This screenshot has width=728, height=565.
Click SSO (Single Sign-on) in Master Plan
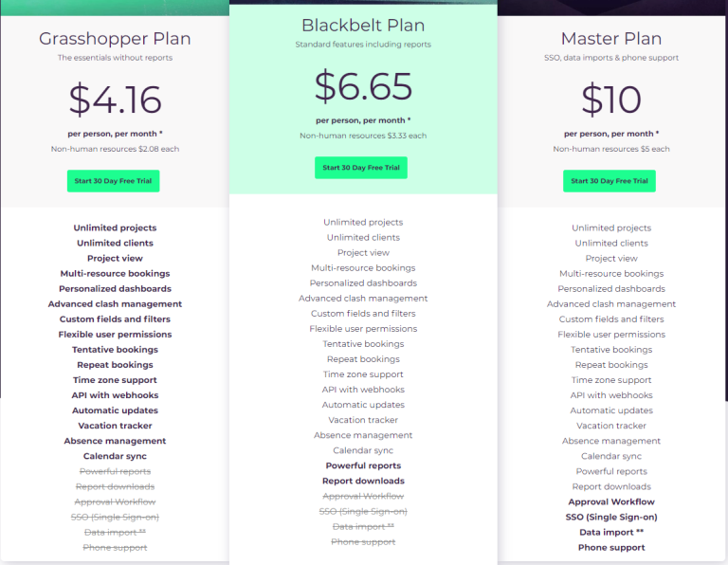pyautogui.click(x=611, y=518)
